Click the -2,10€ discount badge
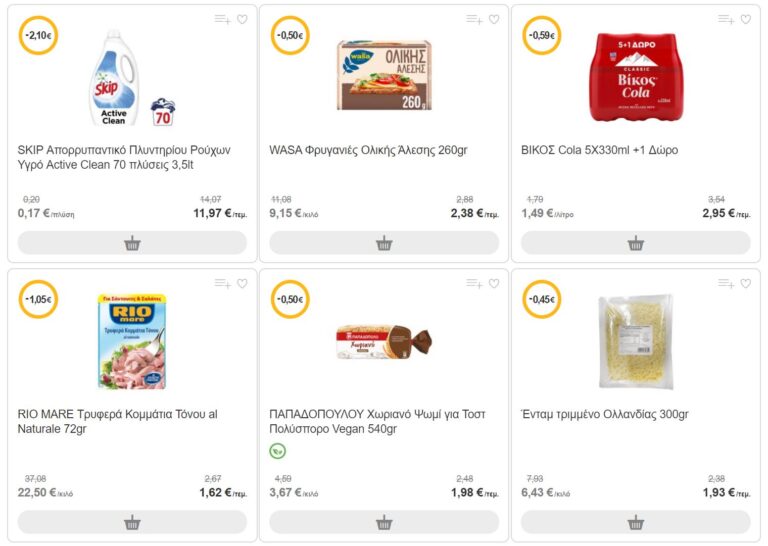The height and width of the screenshot is (546, 768). [x=38, y=35]
